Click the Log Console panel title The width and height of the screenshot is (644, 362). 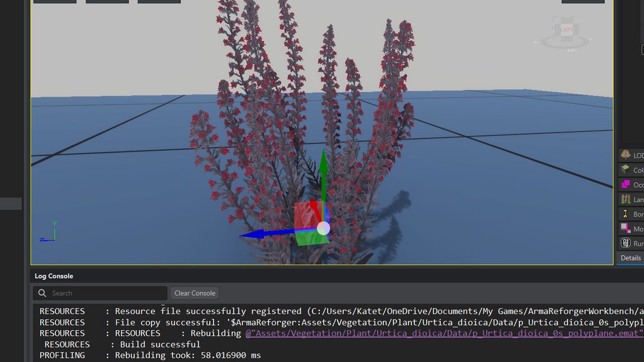tap(54, 275)
